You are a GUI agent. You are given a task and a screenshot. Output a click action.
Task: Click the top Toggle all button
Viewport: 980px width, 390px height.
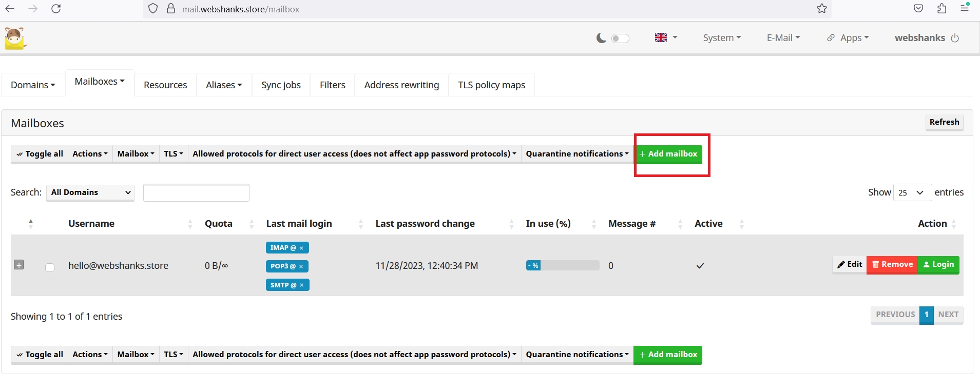pos(40,154)
